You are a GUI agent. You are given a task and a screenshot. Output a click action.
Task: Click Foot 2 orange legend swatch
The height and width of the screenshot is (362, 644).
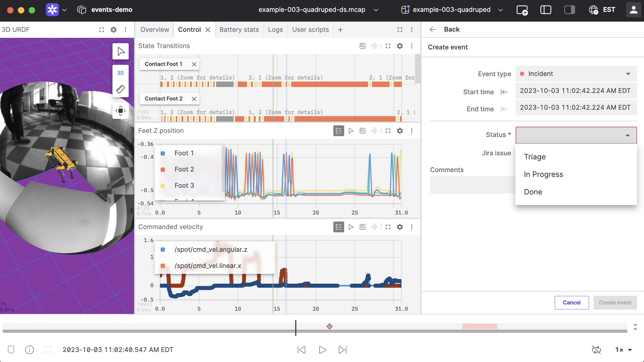163,169
